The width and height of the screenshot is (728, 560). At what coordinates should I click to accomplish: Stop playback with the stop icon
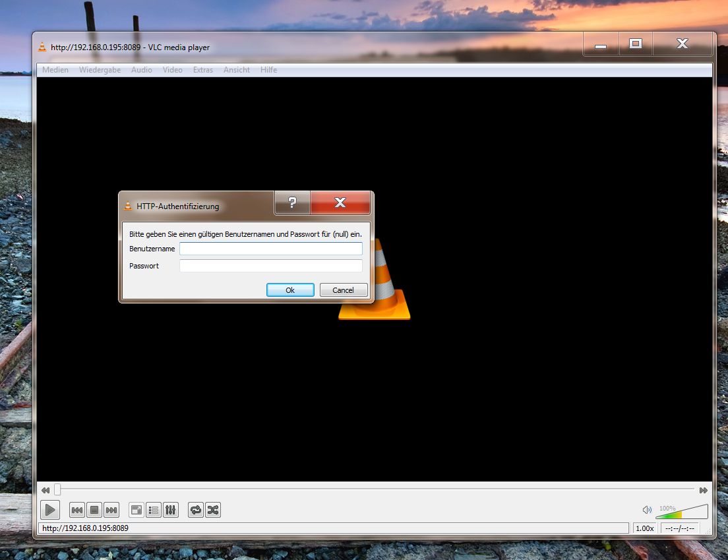click(94, 510)
